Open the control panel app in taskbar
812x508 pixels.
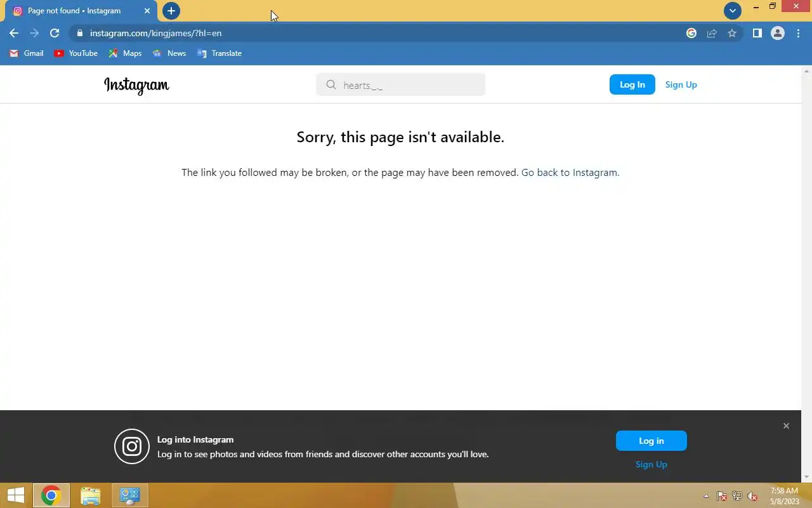point(130,495)
